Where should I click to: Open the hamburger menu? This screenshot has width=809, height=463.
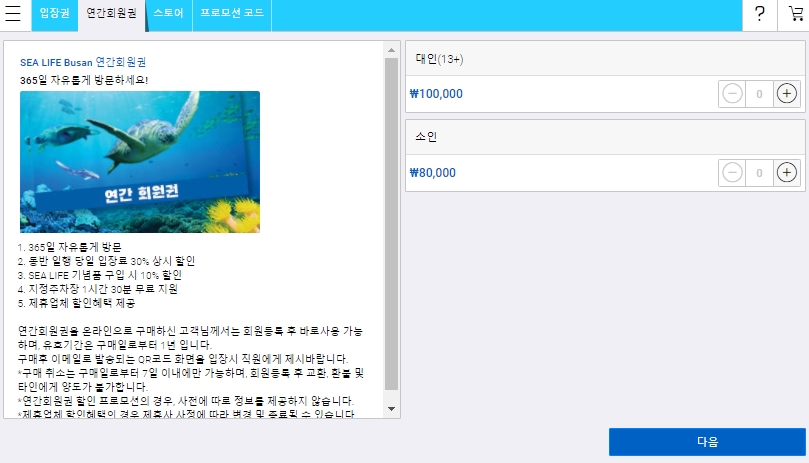point(13,13)
